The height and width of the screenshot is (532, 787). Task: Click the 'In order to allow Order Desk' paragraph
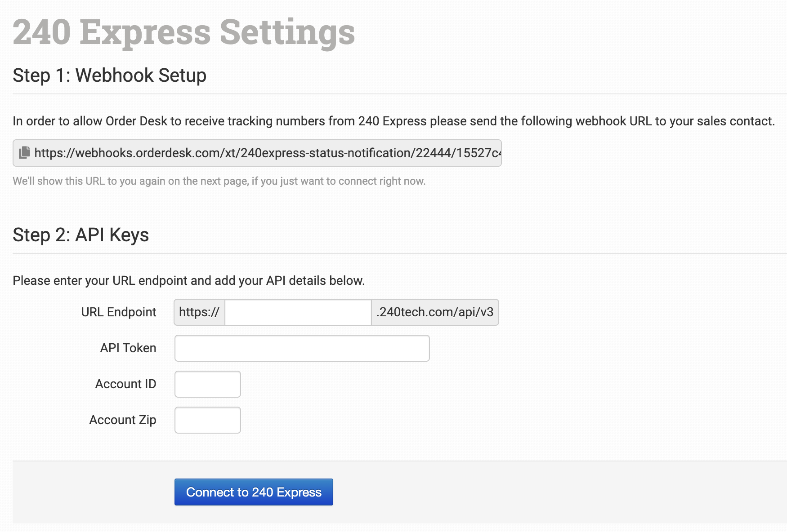coord(394,121)
